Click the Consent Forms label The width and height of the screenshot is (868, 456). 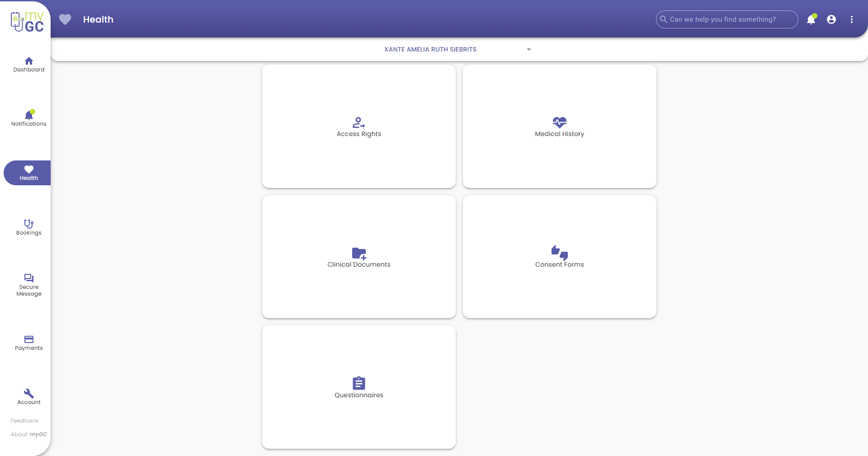click(559, 264)
